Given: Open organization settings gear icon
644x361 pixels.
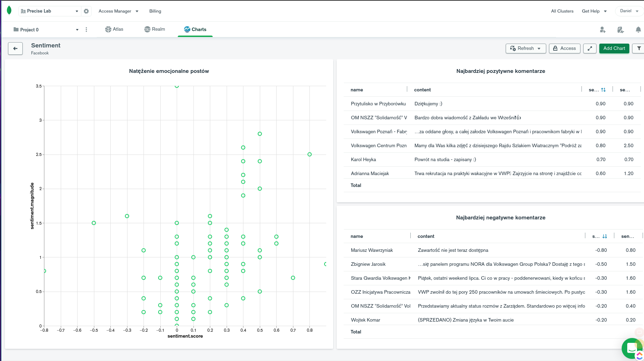Looking at the screenshot, I should click(86, 11).
